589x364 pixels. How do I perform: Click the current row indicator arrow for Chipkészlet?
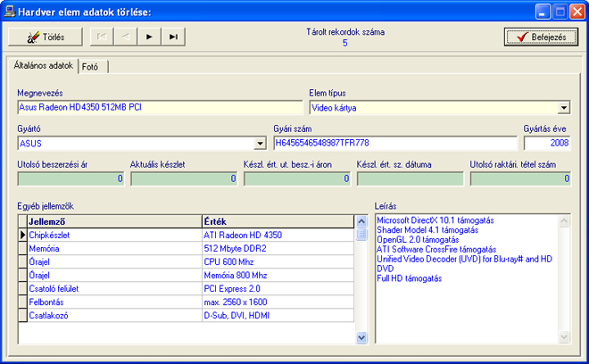[22, 236]
